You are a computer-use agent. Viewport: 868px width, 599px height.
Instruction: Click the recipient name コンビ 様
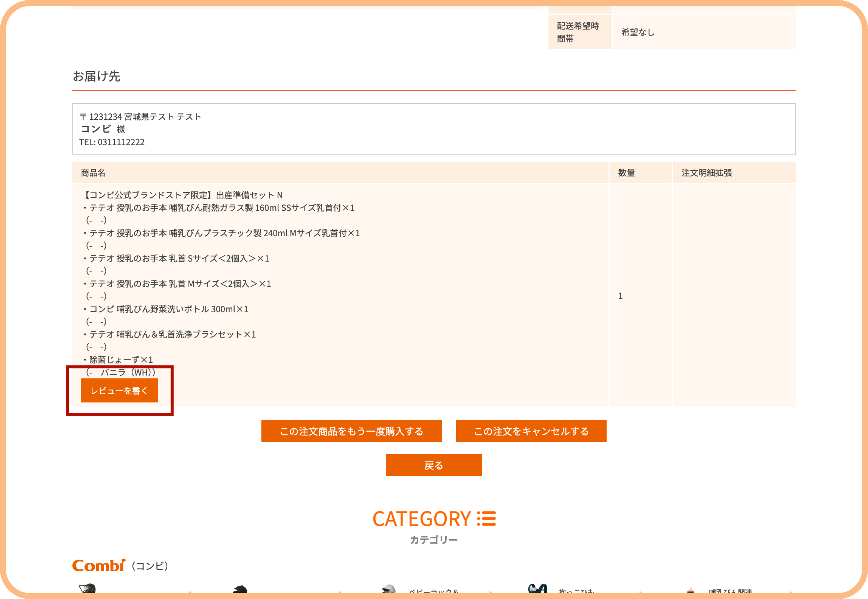[x=103, y=129]
